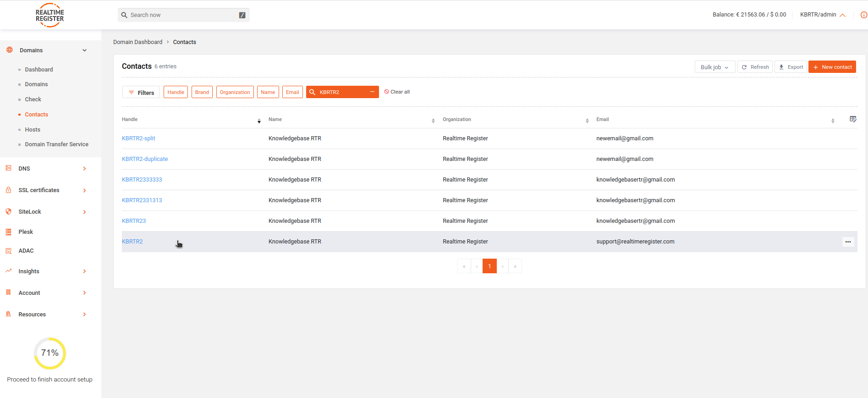The height and width of the screenshot is (398, 868).
Task: Click the Domains globe icon
Action: (x=10, y=50)
